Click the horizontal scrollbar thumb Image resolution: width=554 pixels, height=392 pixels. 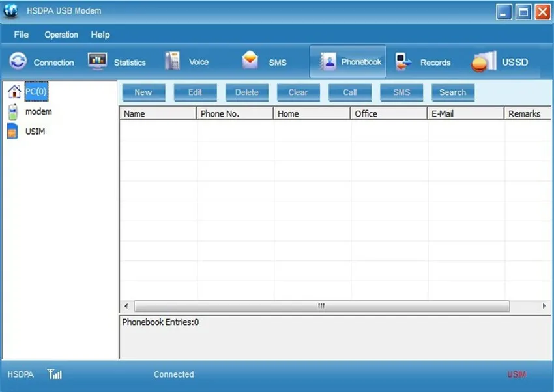click(322, 306)
